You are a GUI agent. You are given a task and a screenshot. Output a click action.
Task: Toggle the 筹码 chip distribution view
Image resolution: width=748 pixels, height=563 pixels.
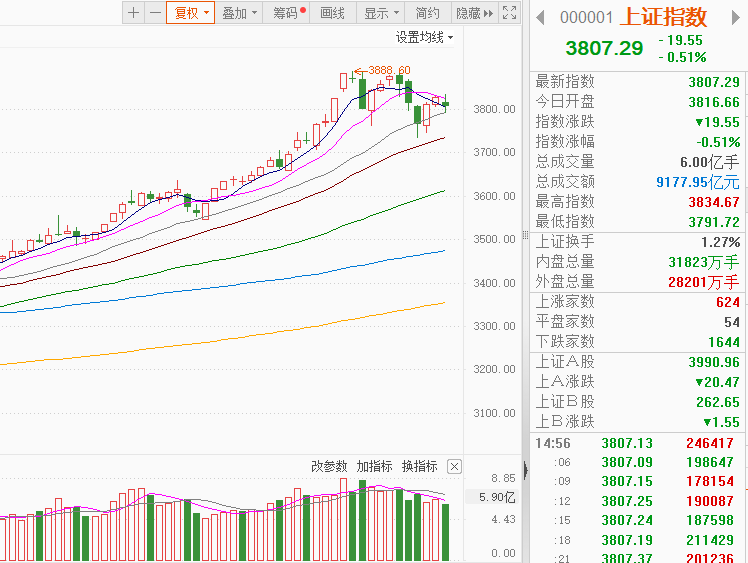(x=288, y=13)
